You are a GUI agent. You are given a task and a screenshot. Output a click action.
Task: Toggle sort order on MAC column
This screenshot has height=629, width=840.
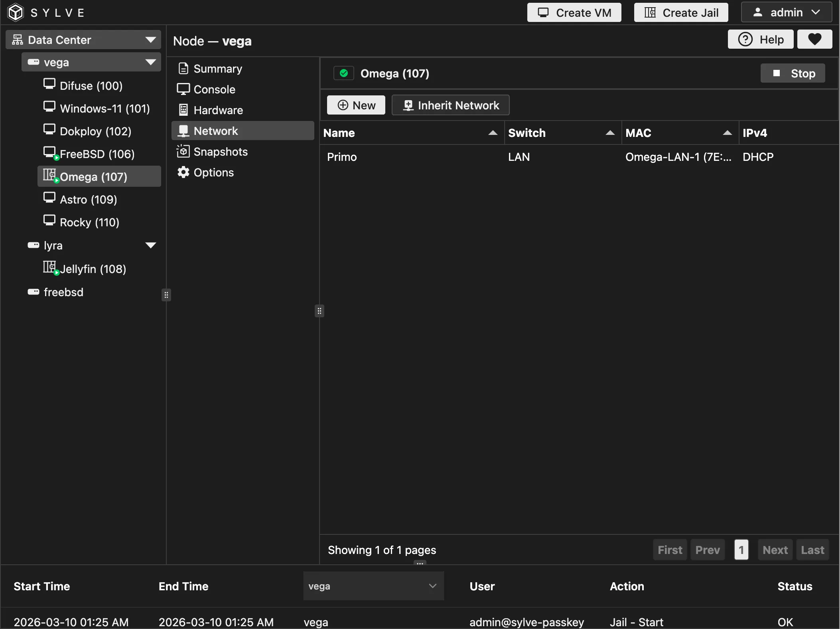tap(727, 133)
